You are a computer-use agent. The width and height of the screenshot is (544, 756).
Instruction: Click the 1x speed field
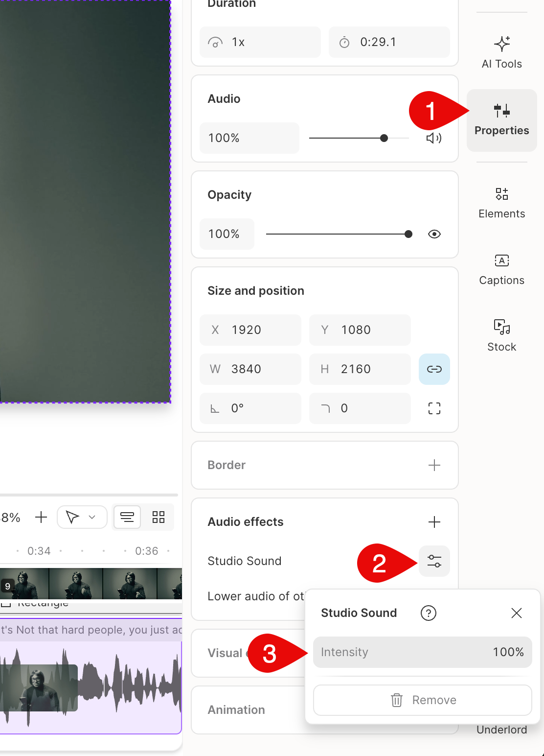pyautogui.click(x=260, y=42)
